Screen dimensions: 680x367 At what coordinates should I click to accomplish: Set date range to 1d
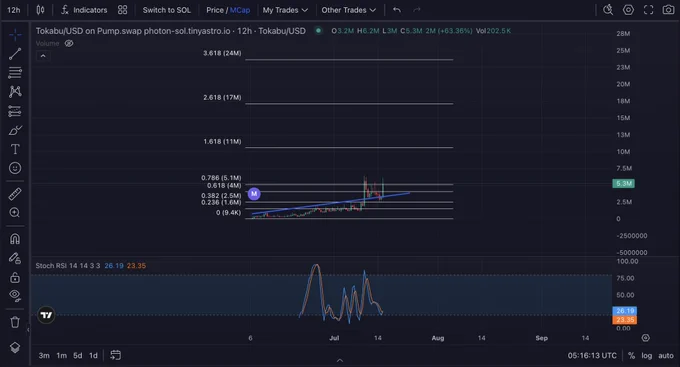[x=93, y=355]
